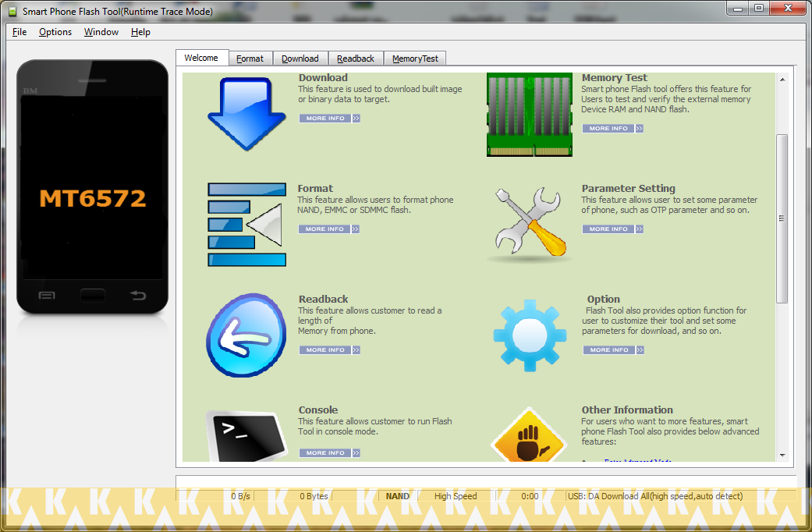The width and height of the screenshot is (812, 532).
Task: Click MORE INFO under Option
Action: pos(614,350)
